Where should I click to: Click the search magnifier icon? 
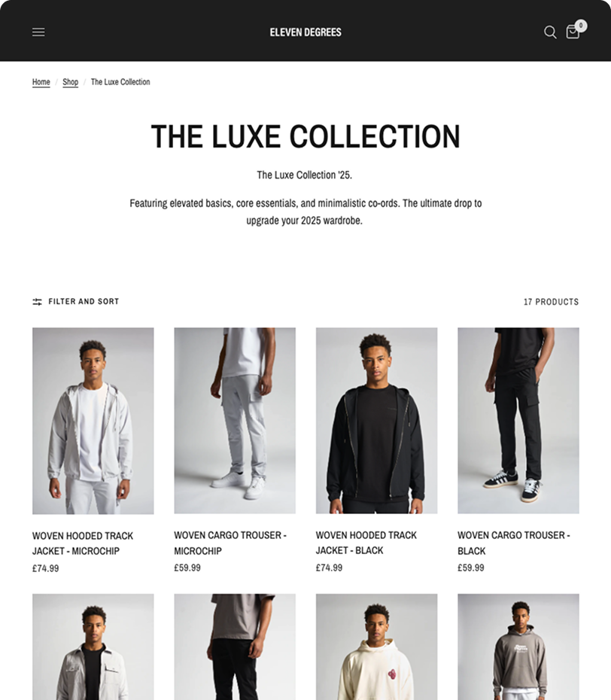coord(550,32)
